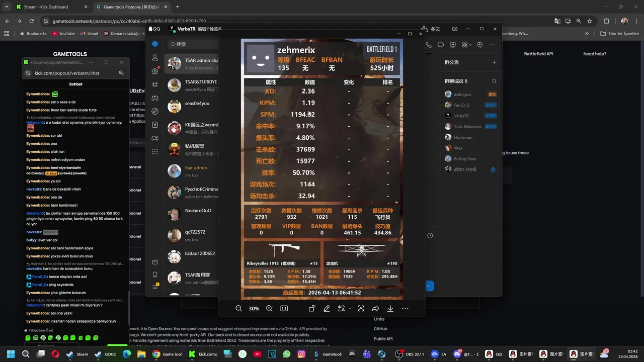Open QQ main menu hamburger icon
The image size is (644, 362).
(x=155, y=287)
